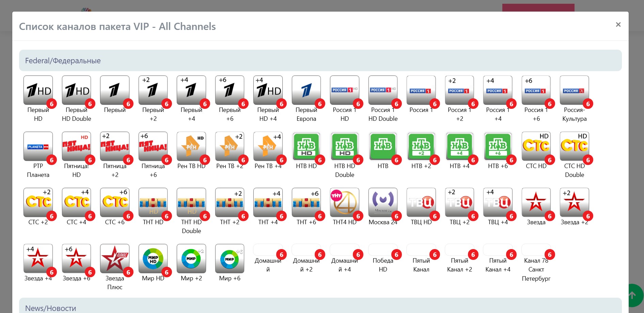Click the Звезда Плюс channel logo

pos(115,259)
